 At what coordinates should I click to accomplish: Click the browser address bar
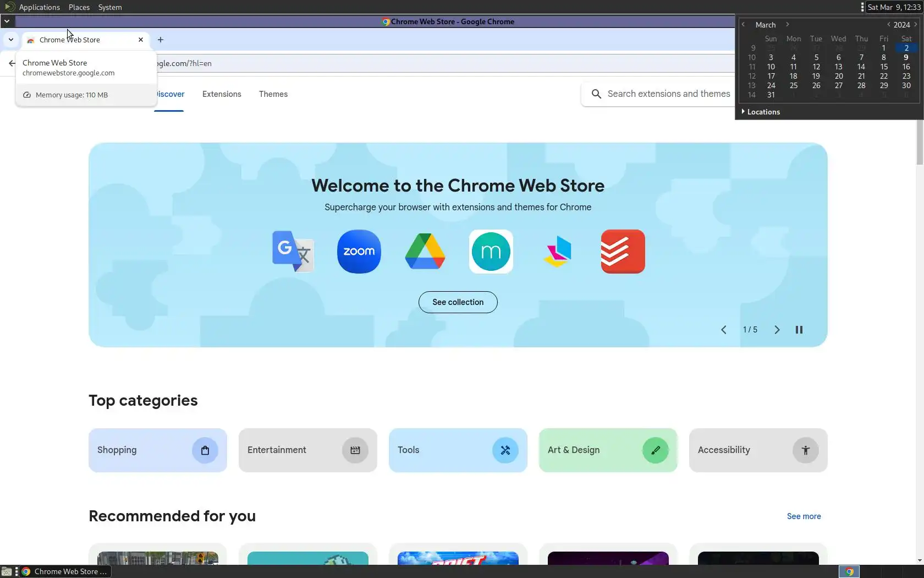pos(446,63)
